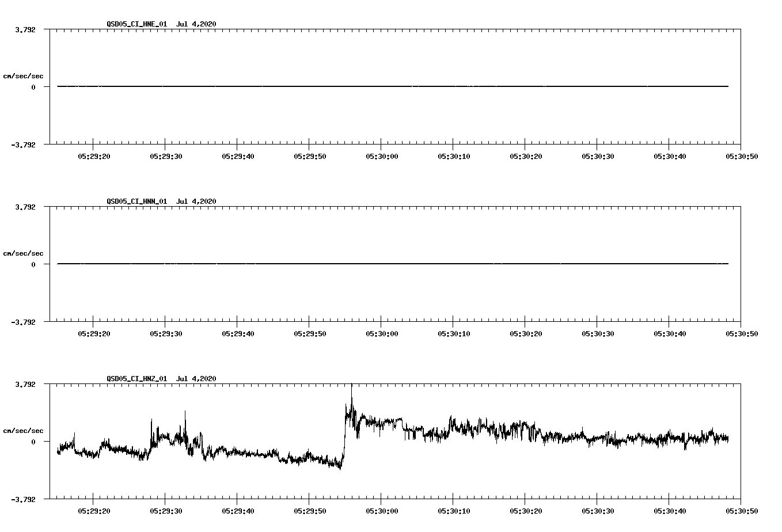Select the Jul 4,2020 date on the HNN plot
782x532 pixels.
(196, 201)
